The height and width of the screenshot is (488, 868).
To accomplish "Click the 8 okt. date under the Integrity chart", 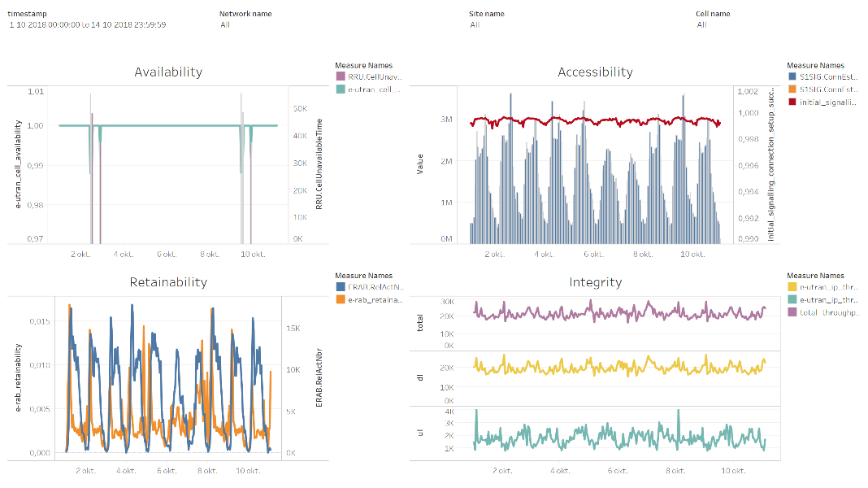I will pos(675,471).
